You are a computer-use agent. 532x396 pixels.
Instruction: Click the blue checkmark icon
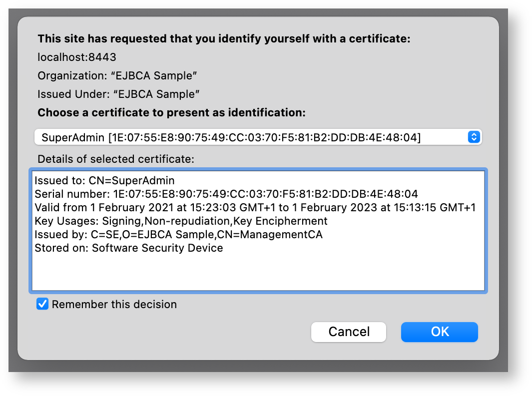pos(43,304)
